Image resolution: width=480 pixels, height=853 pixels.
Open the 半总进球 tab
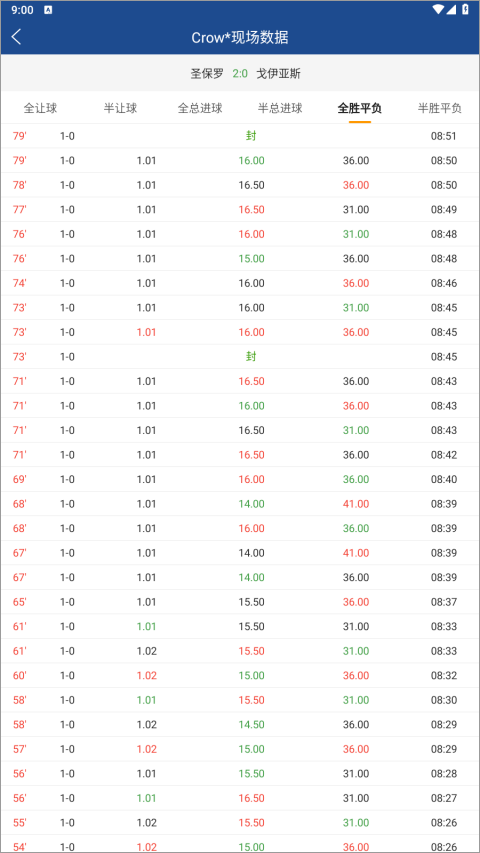280,108
